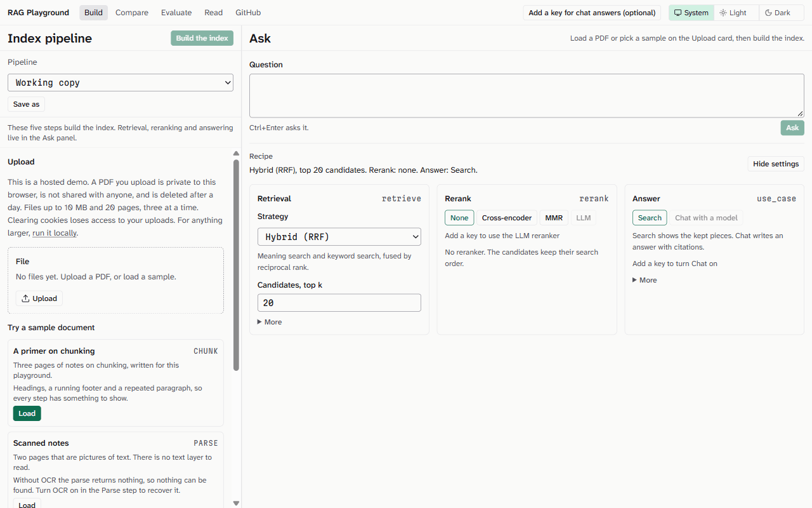This screenshot has height=508, width=812.
Task: Click the PARSE tag on Scanned notes
Action: pos(206,443)
